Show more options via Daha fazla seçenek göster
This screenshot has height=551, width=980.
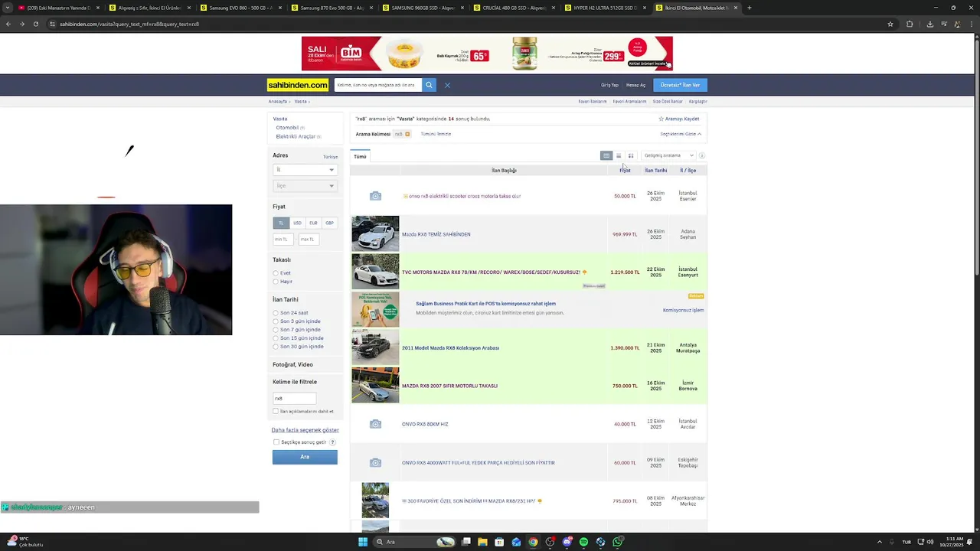(x=305, y=430)
